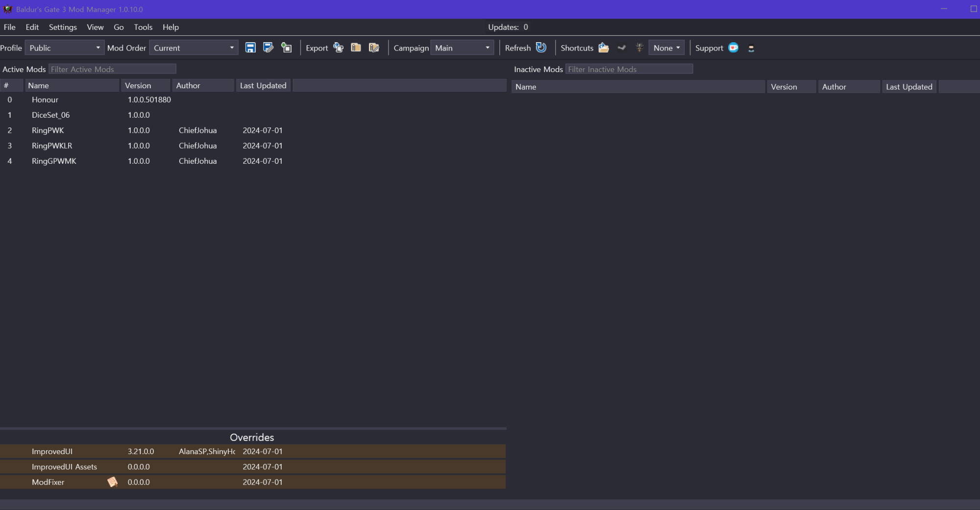
Task: Select the Honour mod row
Action: [253, 100]
